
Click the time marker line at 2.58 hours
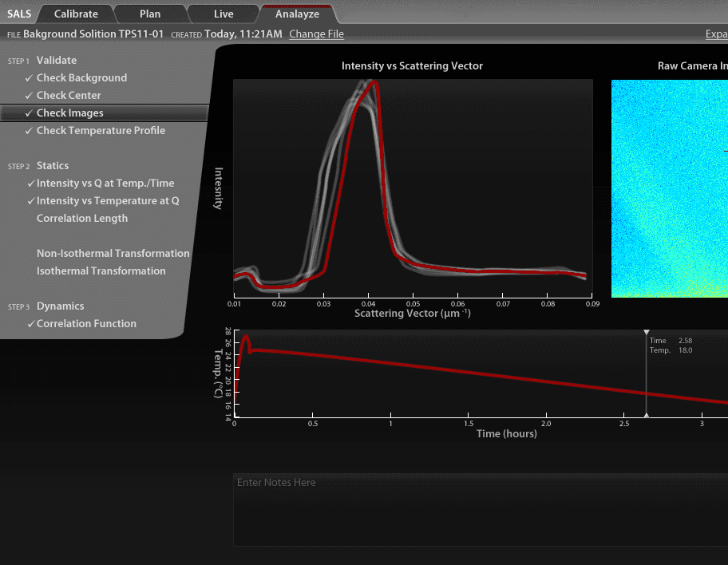point(647,373)
